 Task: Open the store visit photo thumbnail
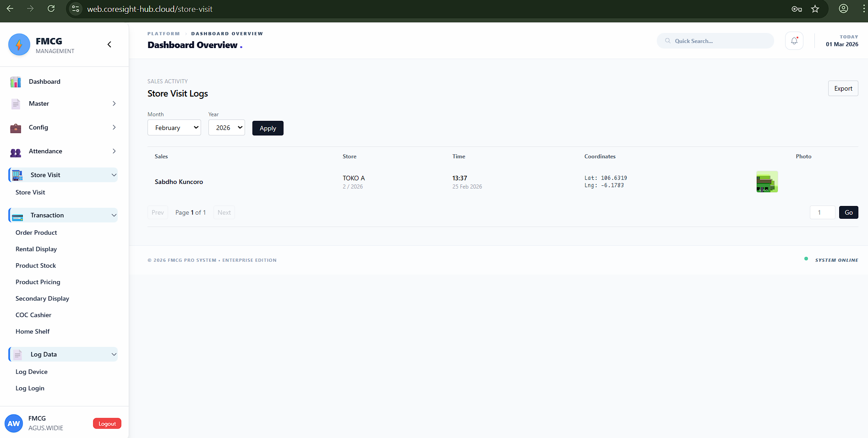pos(767,182)
